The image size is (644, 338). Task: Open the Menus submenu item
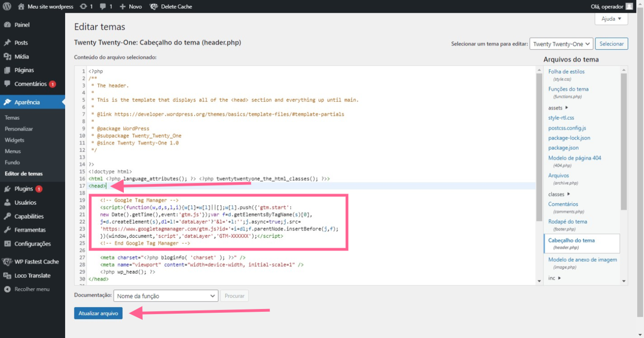coord(13,151)
